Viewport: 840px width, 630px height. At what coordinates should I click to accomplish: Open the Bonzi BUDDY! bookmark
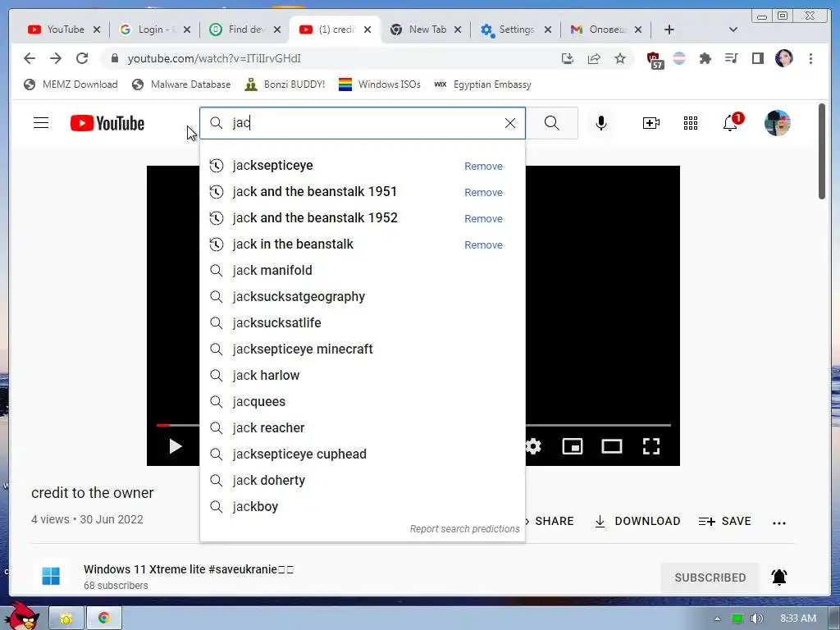click(x=285, y=84)
